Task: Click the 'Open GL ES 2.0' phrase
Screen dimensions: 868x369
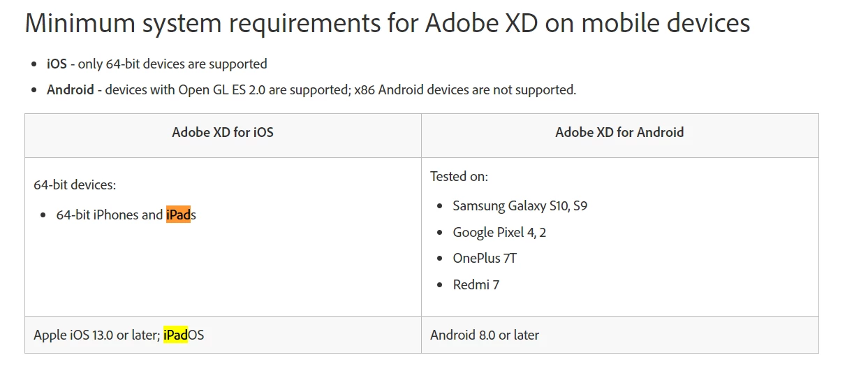Action: click(x=221, y=89)
